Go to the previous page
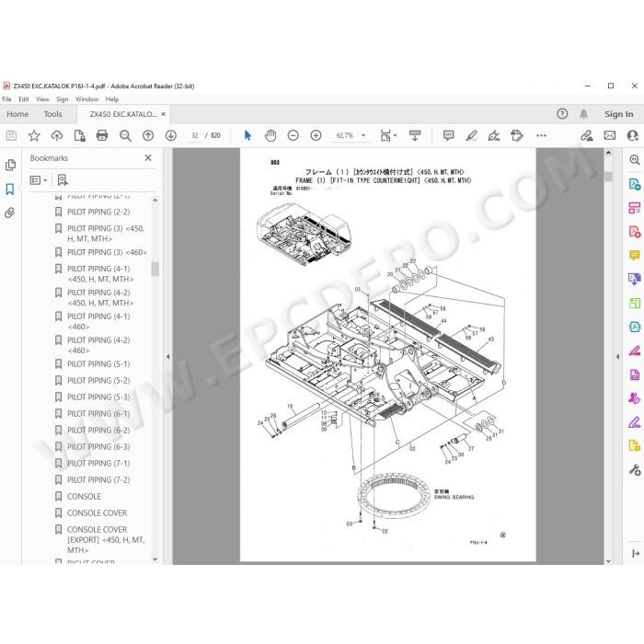 [148, 135]
